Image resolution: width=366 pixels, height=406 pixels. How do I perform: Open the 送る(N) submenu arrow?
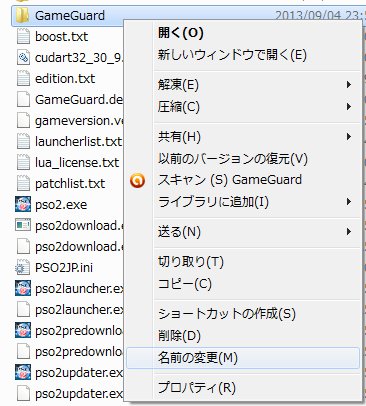click(349, 231)
